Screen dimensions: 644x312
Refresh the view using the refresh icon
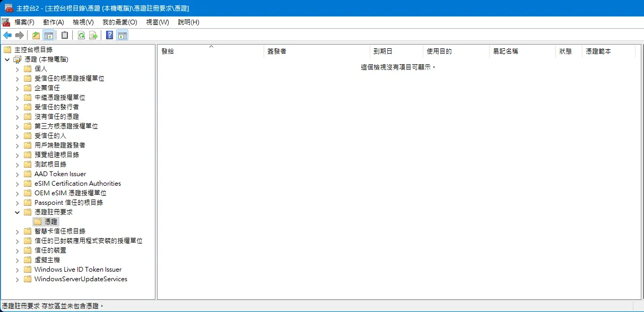click(81, 35)
